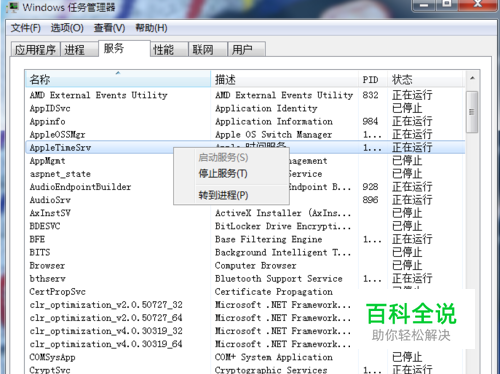This screenshot has width=500, height=374.
Task: Select the AxInstSV service row
Action: pyautogui.click(x=245, y=213)
